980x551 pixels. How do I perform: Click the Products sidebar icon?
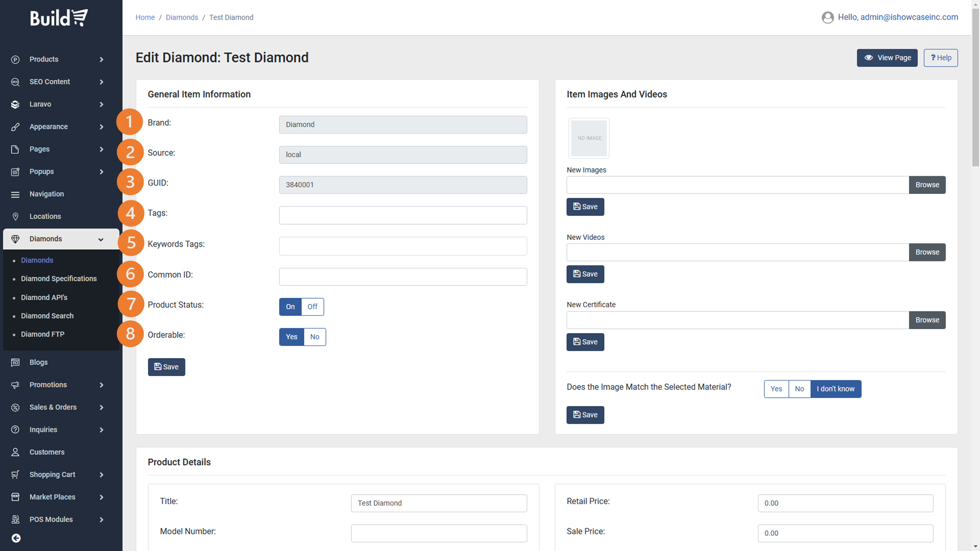(x=15, y=59)
